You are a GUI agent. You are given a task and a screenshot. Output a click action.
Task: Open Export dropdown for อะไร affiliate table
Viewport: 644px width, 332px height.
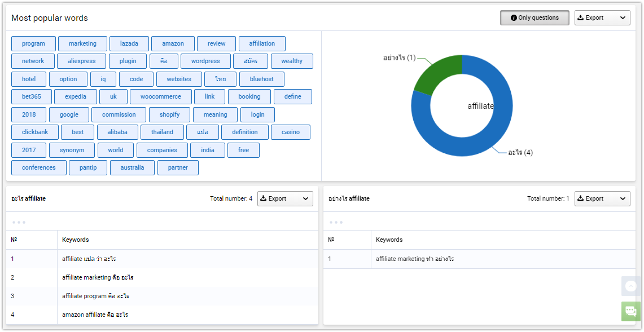285,198
